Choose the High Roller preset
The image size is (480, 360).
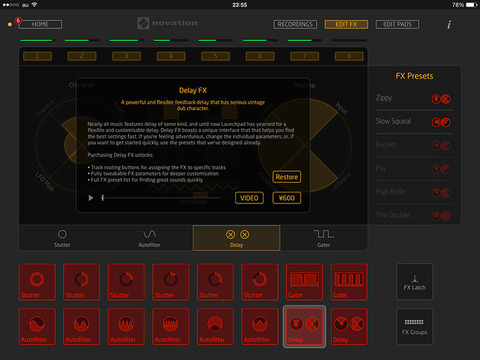click(x=414, y=192)
